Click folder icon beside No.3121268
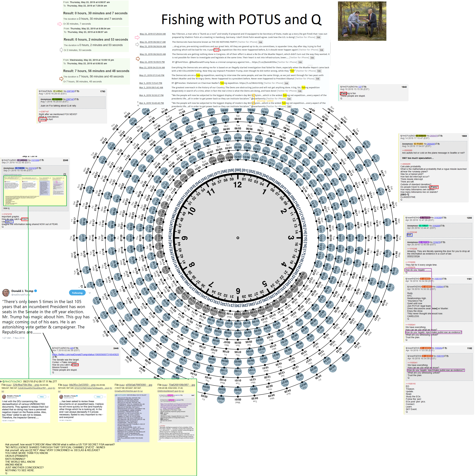Viewport: 476px width, 476px height. [x=43, y=160]
